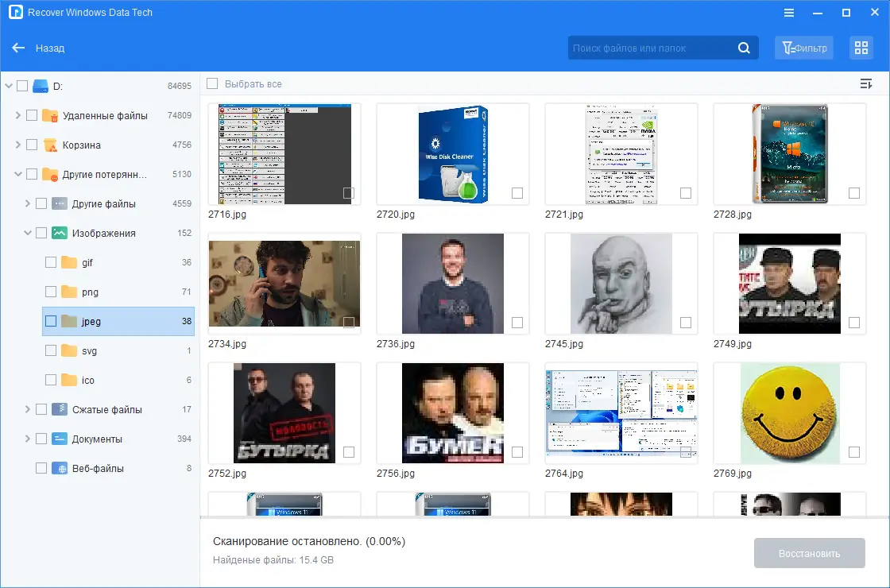Click the Веб-файлы globe icon

(60, 468)
